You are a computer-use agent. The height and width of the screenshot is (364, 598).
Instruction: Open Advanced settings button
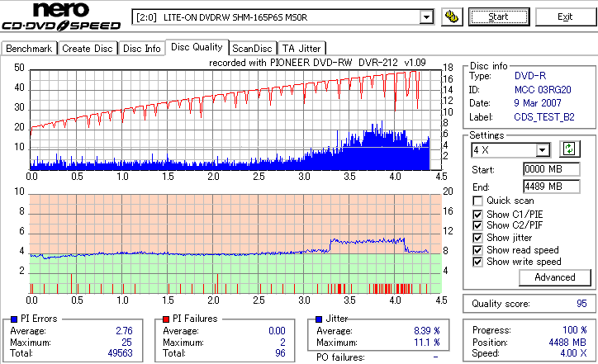(555, 277)
